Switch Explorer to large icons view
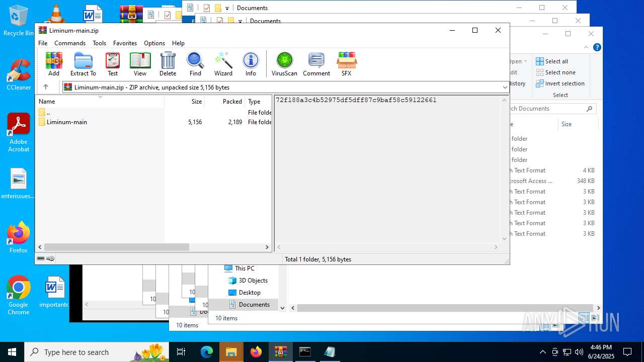 click(595, 318)
